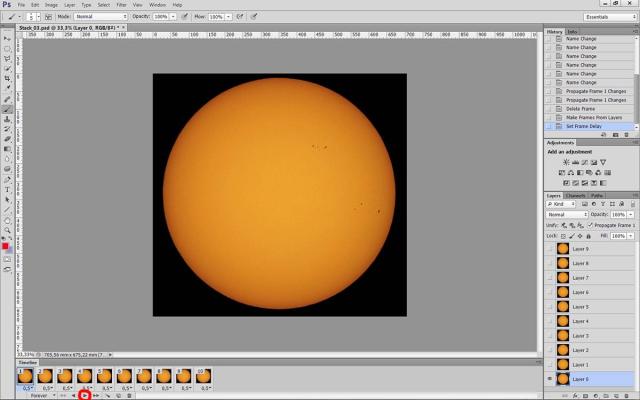The width and height of the screenshot is (640, 400).
Task: Select the Lasso tool
Action: pyautogui.click(x=7, y=57)
